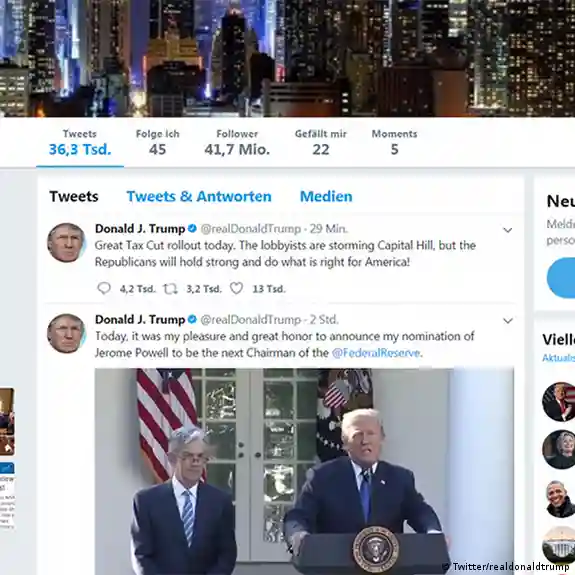Select the Tweets timeline tab
Viewport: 575px width, 575px height.
pos(74,197)
